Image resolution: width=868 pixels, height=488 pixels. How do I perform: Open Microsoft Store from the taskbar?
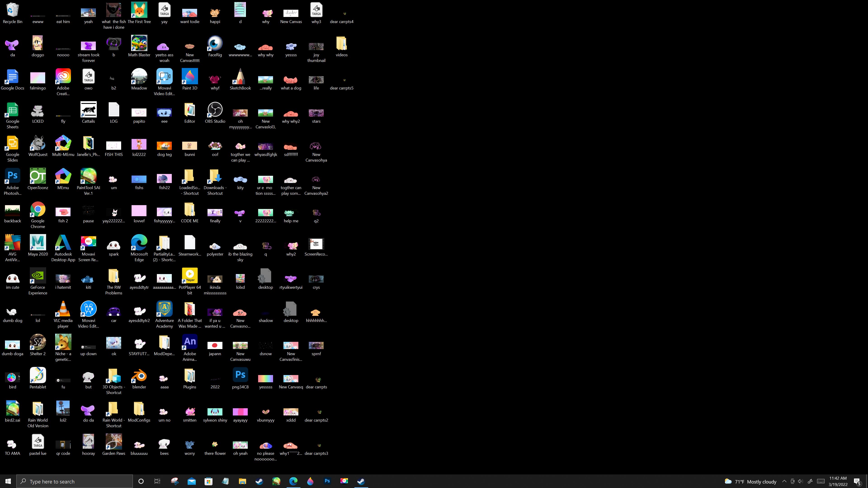(209, 481)
